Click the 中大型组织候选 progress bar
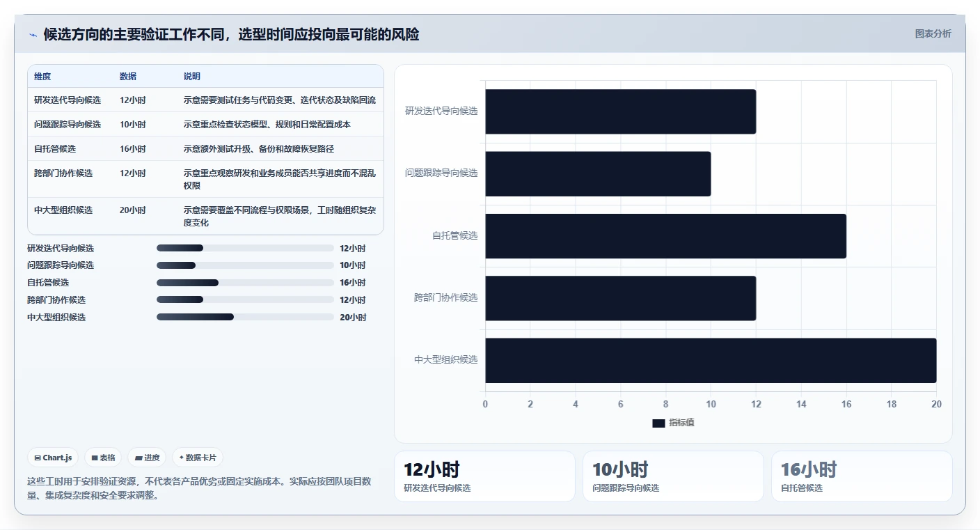 245,318
